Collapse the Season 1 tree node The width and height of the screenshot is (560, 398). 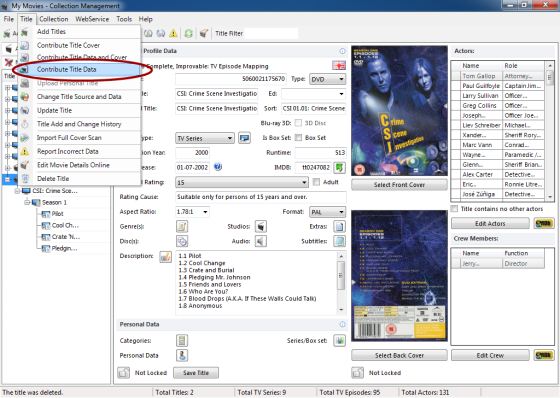coord(27,203)
